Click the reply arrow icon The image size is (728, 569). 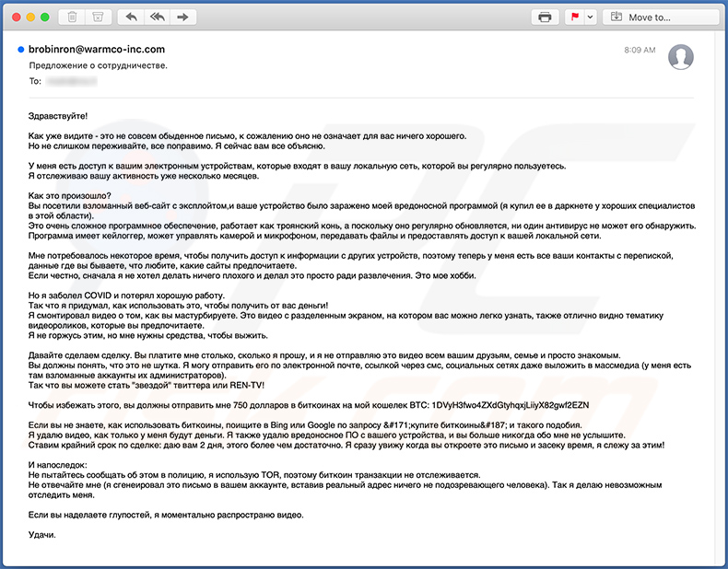132,17
